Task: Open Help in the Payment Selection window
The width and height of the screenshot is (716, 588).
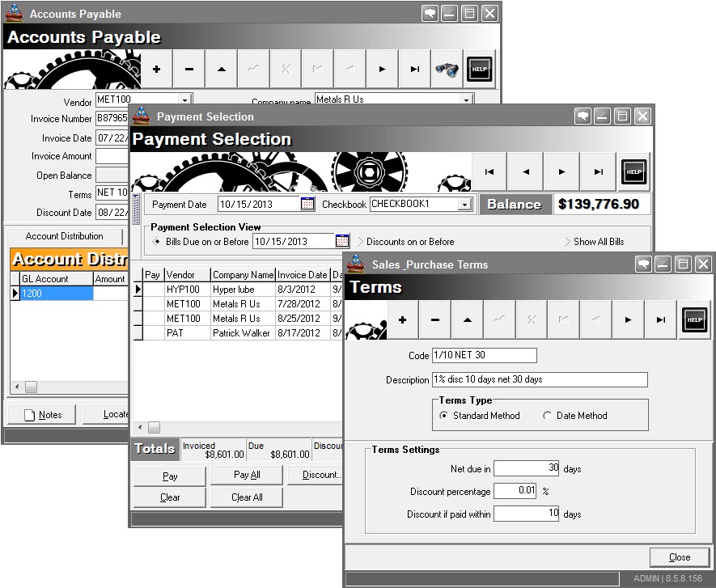Action: (x=633, y=171)
